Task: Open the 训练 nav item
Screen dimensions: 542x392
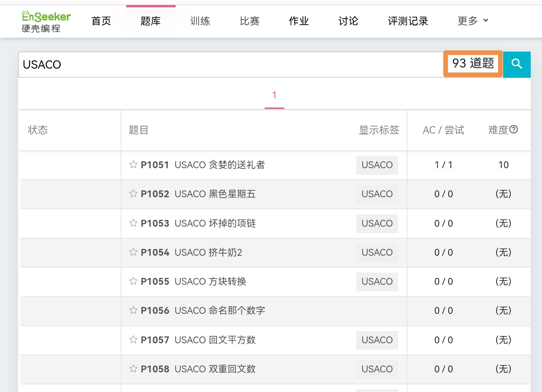Action: 200,21
